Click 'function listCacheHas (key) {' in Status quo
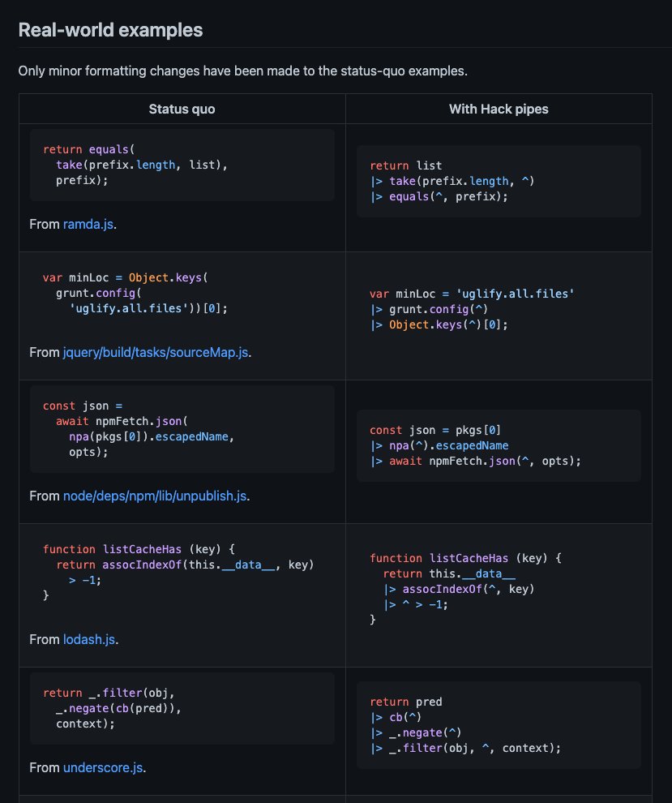Viewport: 672px width, 803px height. click(139, 549)
